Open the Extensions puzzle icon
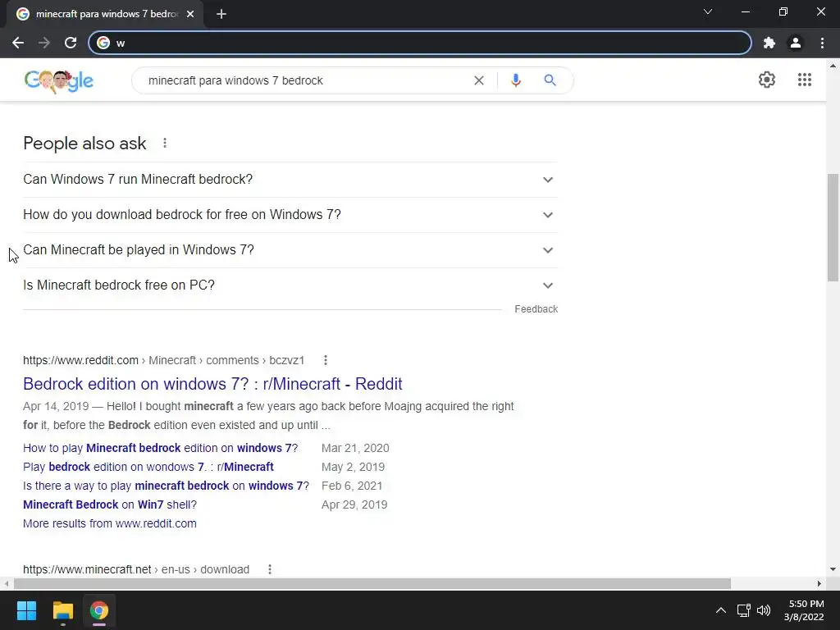Screen dimensions: 840x630 point(769,43)
